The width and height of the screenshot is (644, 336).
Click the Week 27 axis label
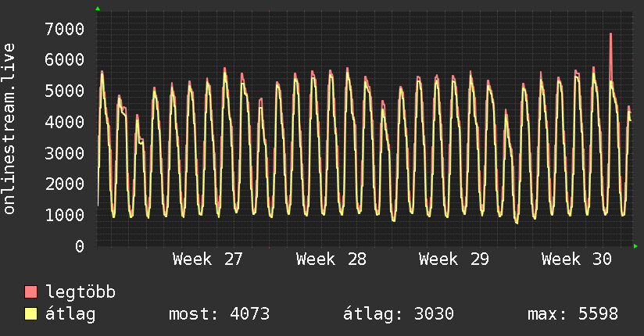click(x=208, y=259)
